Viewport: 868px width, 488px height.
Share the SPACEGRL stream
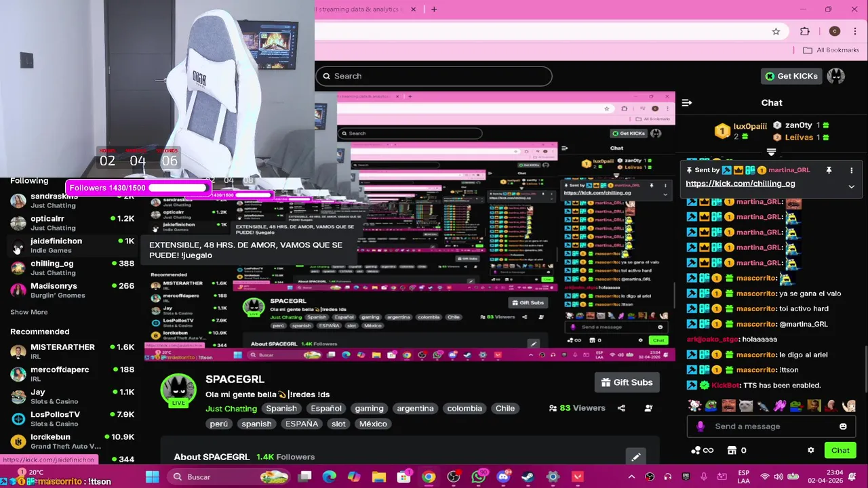click(x=621, y=408)
